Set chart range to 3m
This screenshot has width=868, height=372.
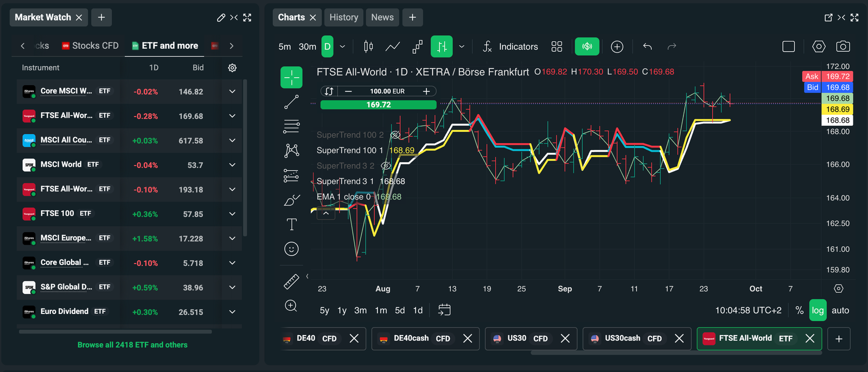tap(360, 310)
